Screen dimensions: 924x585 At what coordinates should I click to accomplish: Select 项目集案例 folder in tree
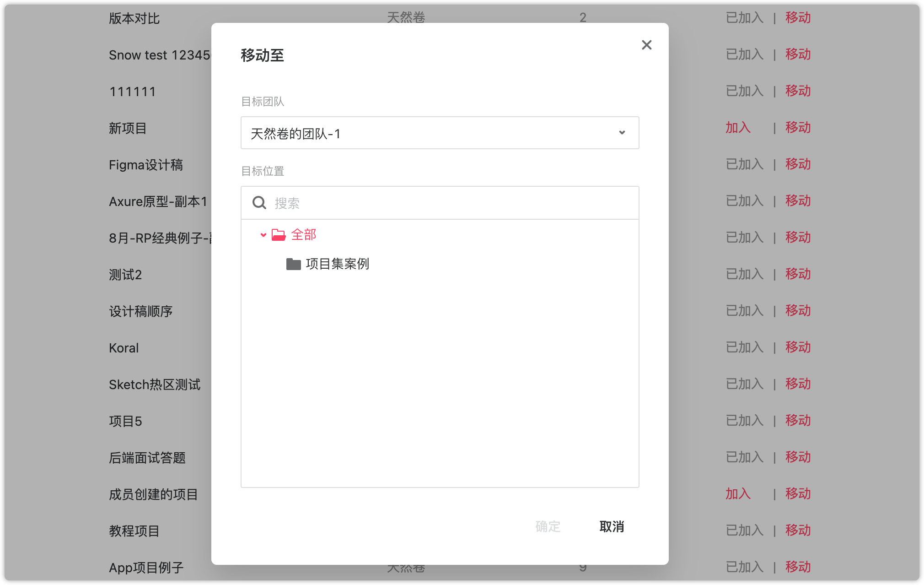(337, 264)
